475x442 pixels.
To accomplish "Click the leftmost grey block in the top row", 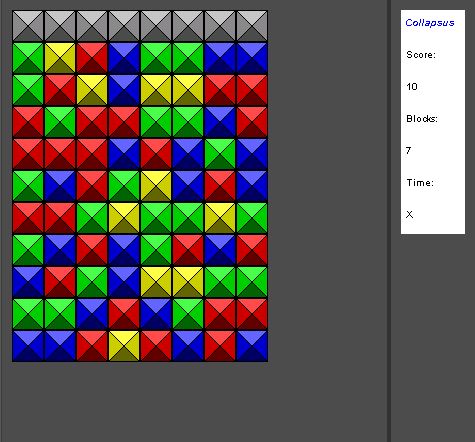I will coord(28,26).
